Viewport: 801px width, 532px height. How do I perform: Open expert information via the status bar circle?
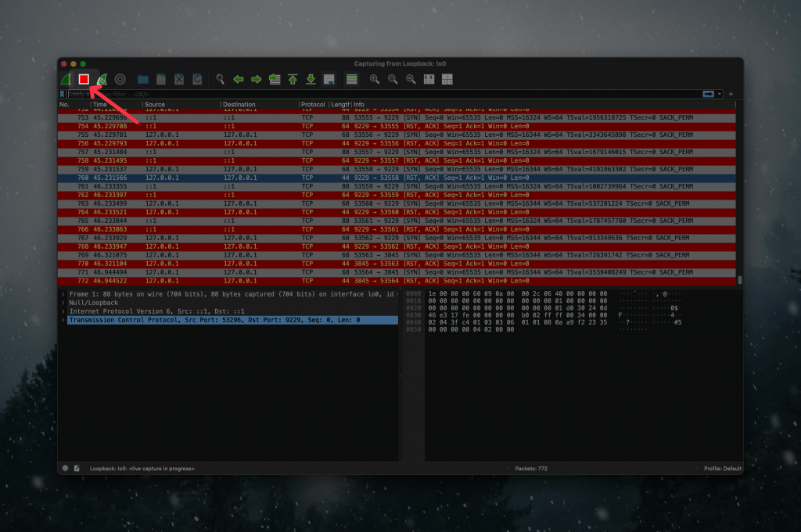pos(66,468)
